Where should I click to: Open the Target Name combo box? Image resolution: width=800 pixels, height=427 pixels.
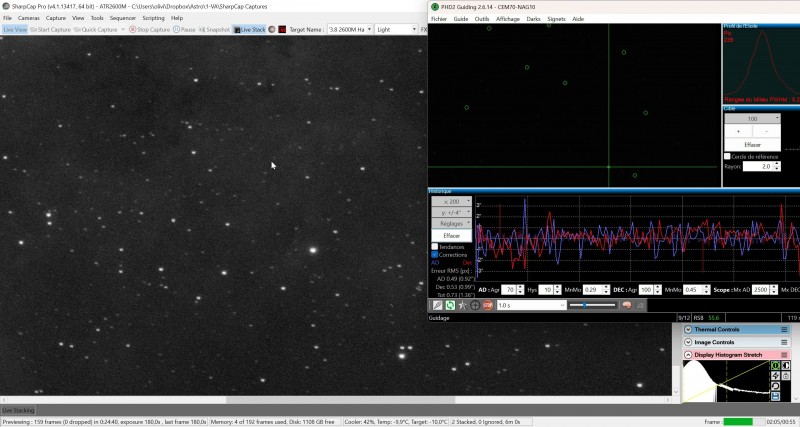pyautogui.click(x=350, y=30)
